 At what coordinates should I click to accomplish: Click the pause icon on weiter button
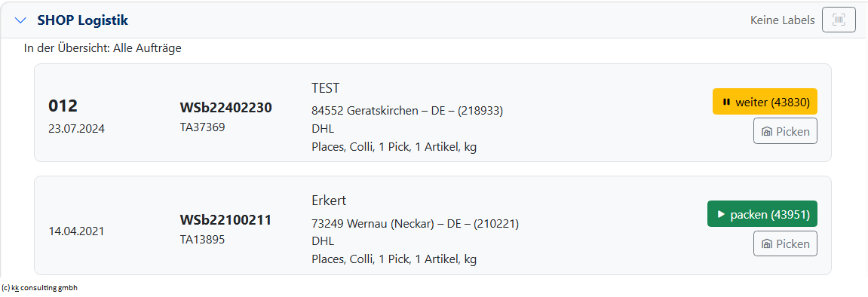726,102
